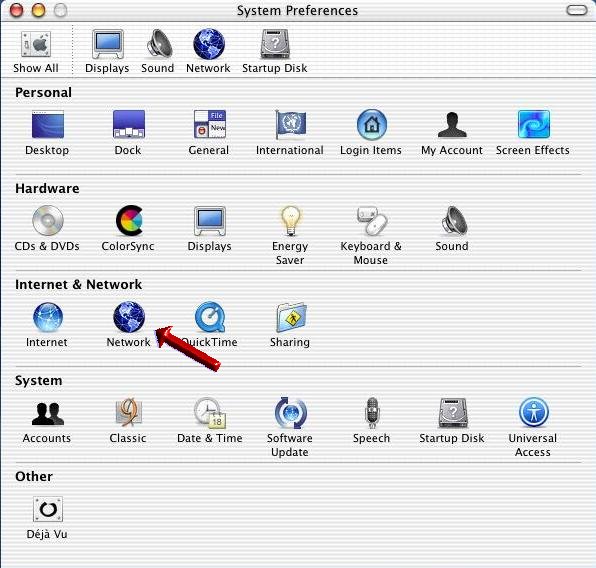Open the ColorSync icon
Screen dimensions: 596x568
tap(129, 221)
